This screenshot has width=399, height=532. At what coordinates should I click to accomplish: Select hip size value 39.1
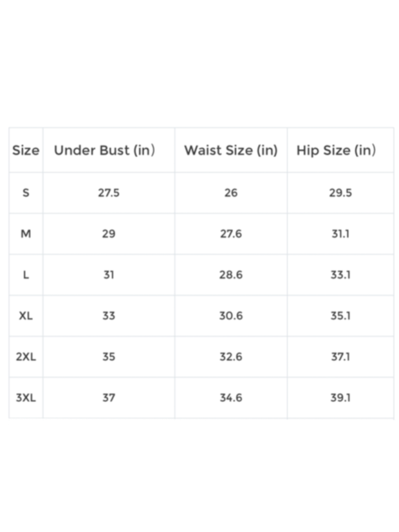point(340,398)
